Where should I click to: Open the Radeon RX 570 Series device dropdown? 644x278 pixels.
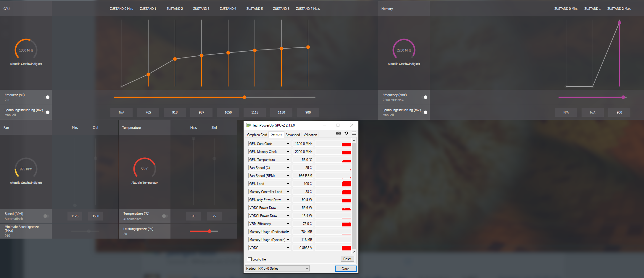click(277, 269)
